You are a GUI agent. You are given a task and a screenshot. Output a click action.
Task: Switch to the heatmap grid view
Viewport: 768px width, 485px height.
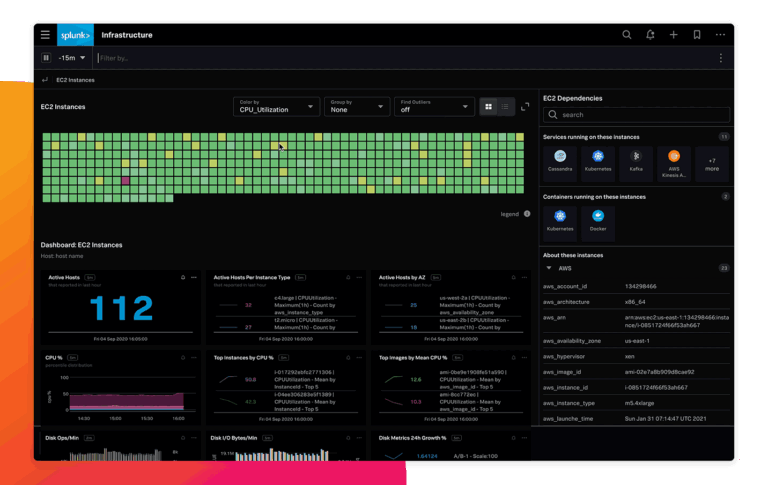point(488,106)
